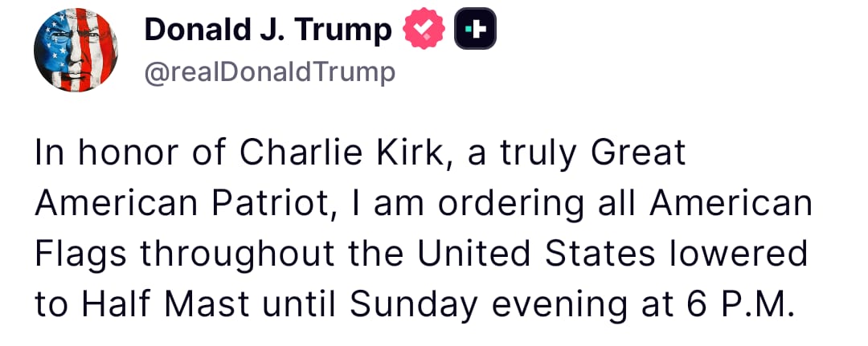
Task: Open the flag-painted profile avatar
Action: click(x=76, y=52)
